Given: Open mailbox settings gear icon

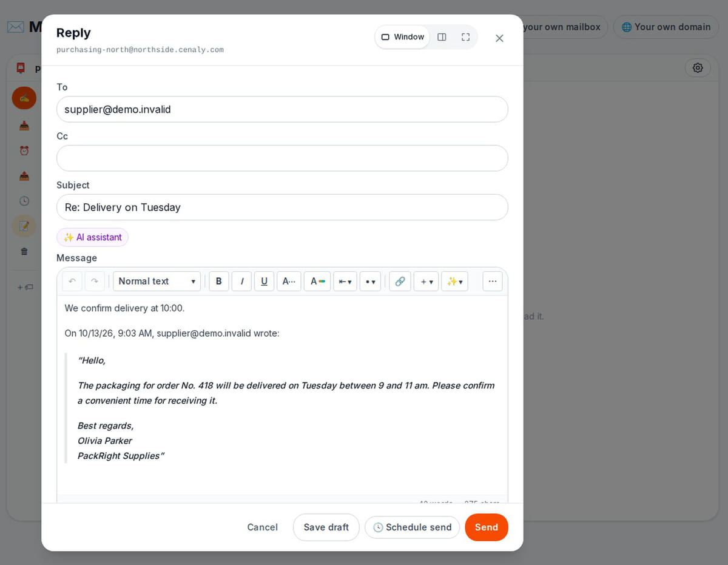Looking at the screenshot, I should pyautogui.click(x=698, y=68).
